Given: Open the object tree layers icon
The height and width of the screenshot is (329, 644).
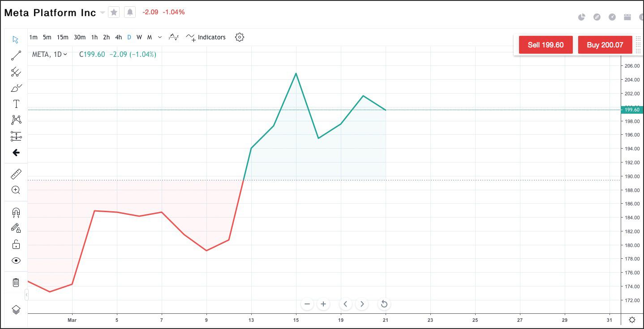Looking at the screenshot, I should 16,309.
